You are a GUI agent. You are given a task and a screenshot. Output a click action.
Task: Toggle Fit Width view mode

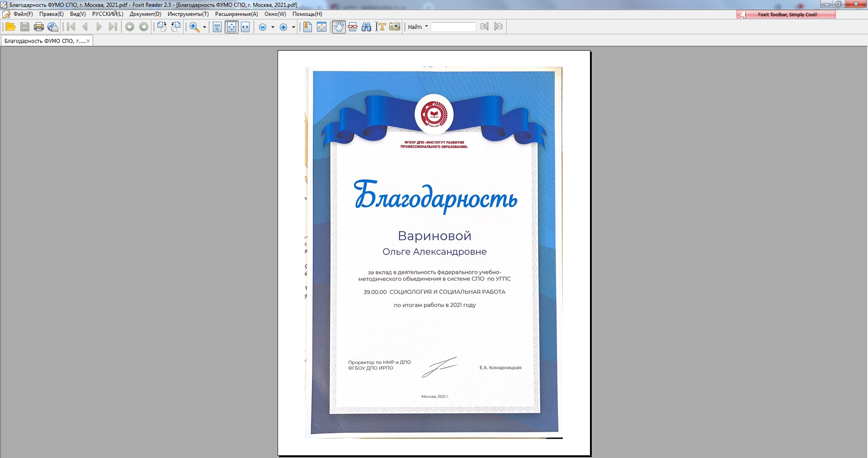pos(245,27)
